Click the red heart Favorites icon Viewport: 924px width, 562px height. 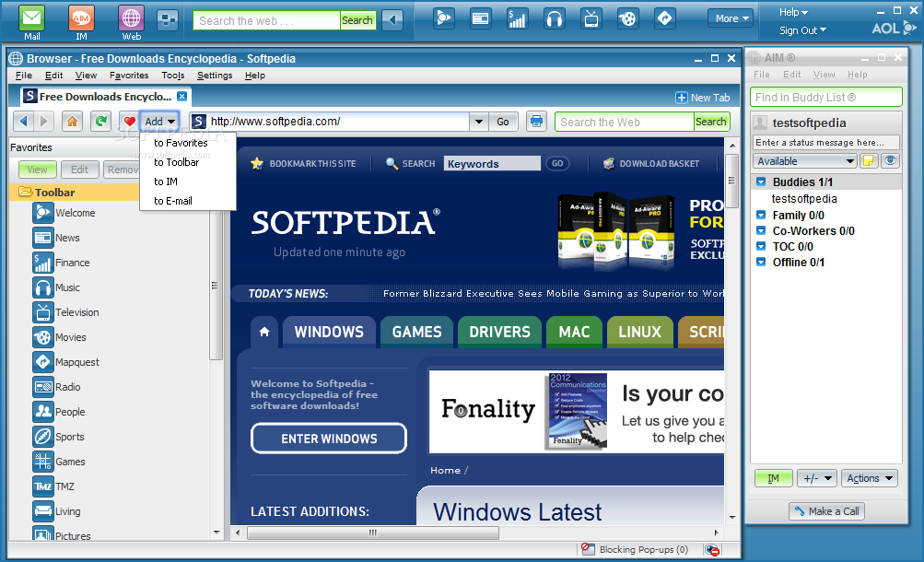(129, 122)
